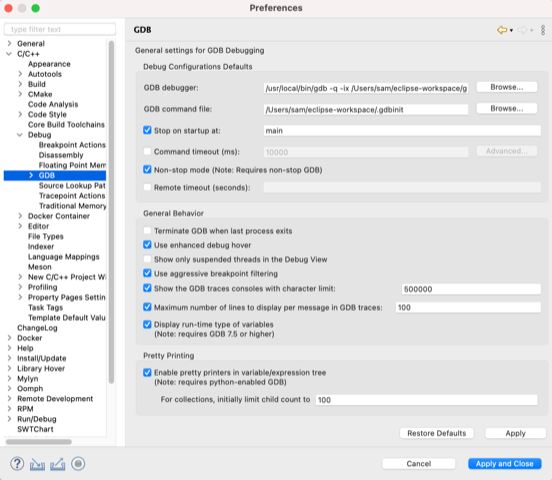
Task: Collapse the C/C++ tree category
Action: pos(9,54)
